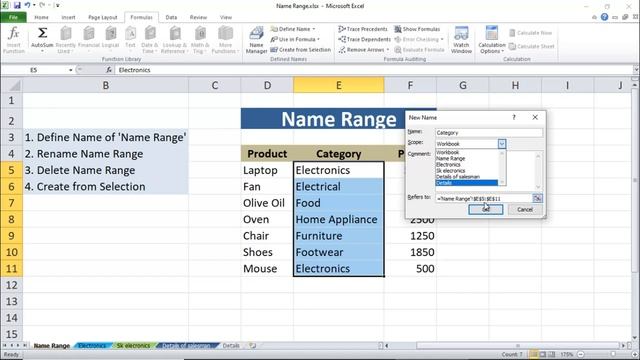The height and width of the screenshot is (360, 640).
Task: Open Math & Trig functions list
Action: [200, 40]
